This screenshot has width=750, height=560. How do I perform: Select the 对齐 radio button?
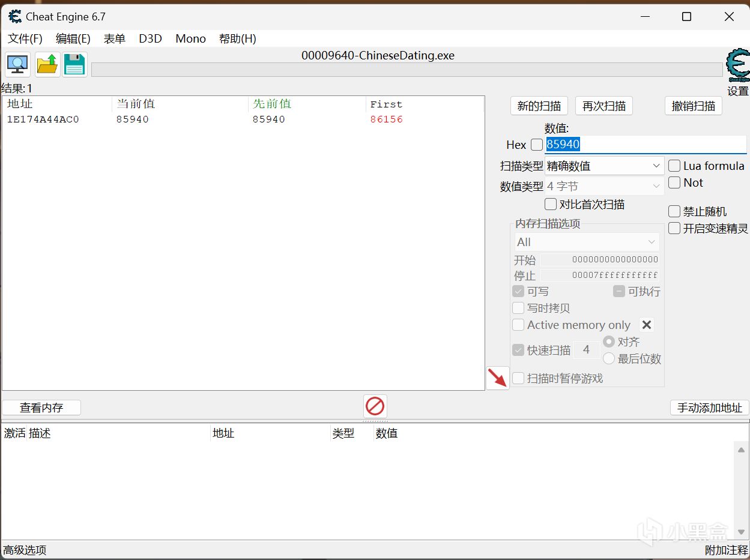pos(609,342)
